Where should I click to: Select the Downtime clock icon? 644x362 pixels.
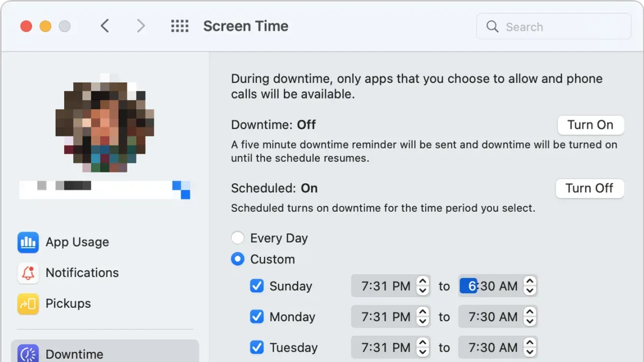28,353
